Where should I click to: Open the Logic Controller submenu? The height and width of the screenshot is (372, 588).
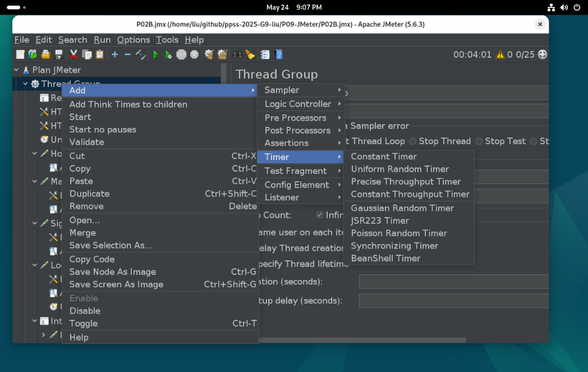(x=301, y=104)
